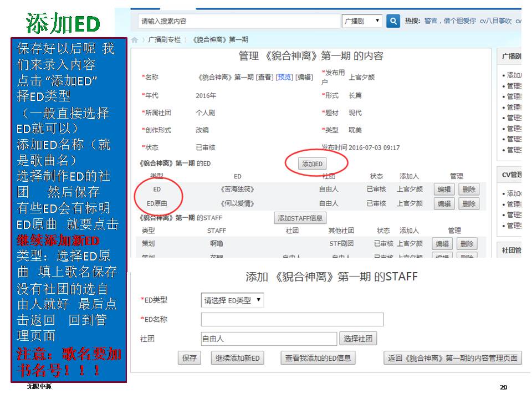
Task: Click the 社团 field showing 自由人
Action: tap(269, 339)
